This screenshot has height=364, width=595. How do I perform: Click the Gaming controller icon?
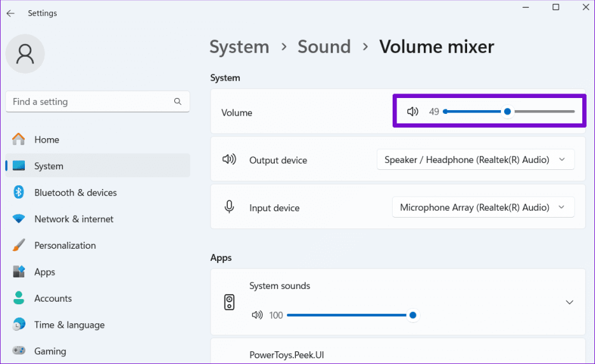(19, 351)
